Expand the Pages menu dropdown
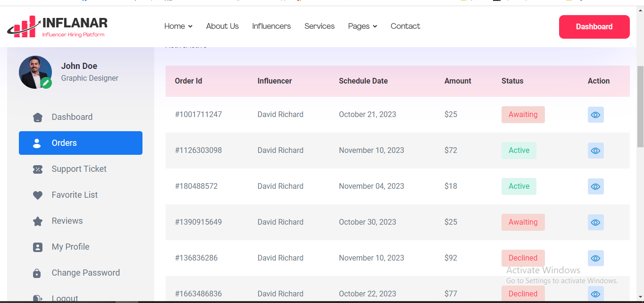Image resolution: width=644 pixels, height=303 pixels. (362, 26)
